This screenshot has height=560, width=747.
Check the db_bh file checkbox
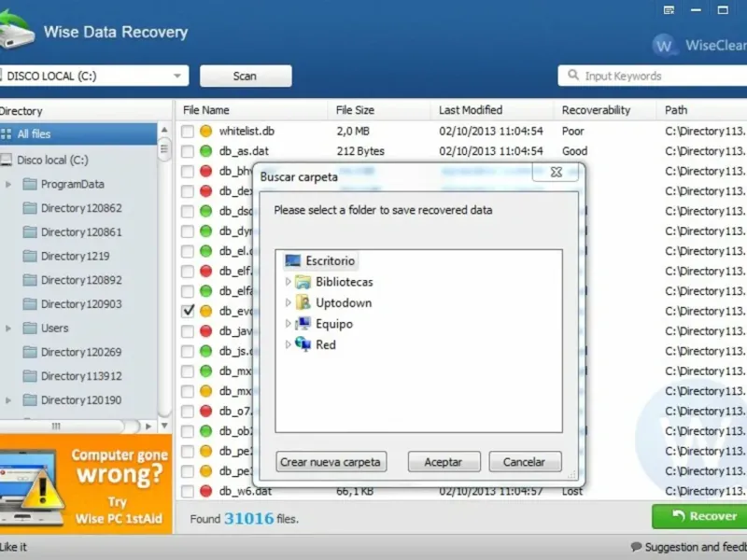tap(188, 172)
